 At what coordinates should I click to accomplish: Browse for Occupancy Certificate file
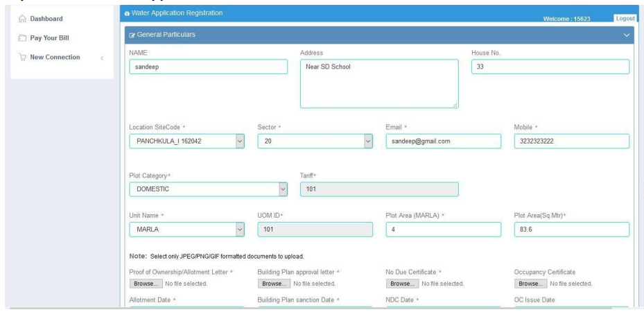click(x=530, y=283)
